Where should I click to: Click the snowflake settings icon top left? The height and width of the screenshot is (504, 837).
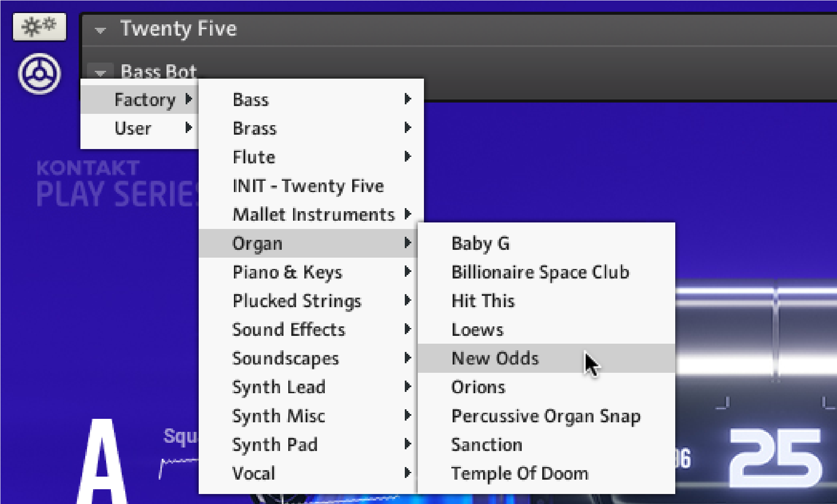39,27
